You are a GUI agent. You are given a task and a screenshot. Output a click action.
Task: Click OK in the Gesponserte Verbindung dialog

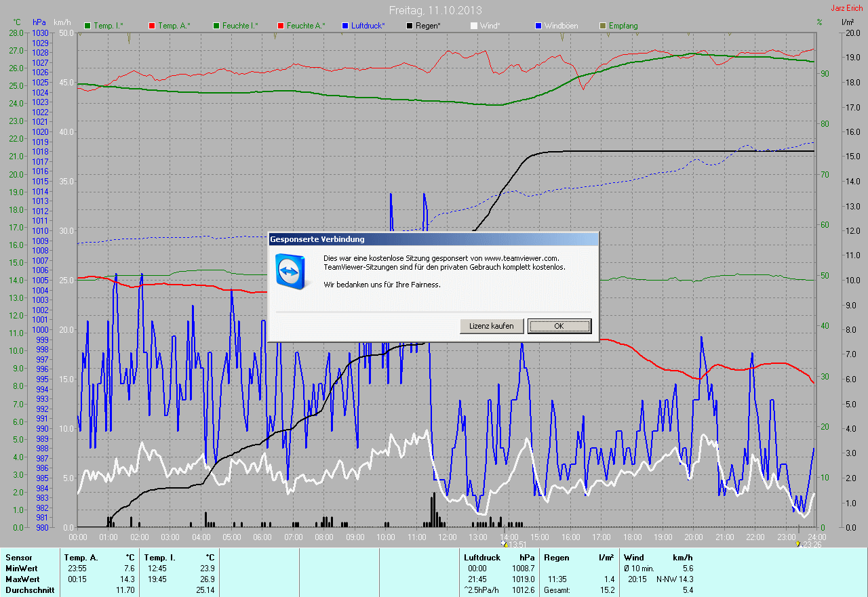[559, 326]
